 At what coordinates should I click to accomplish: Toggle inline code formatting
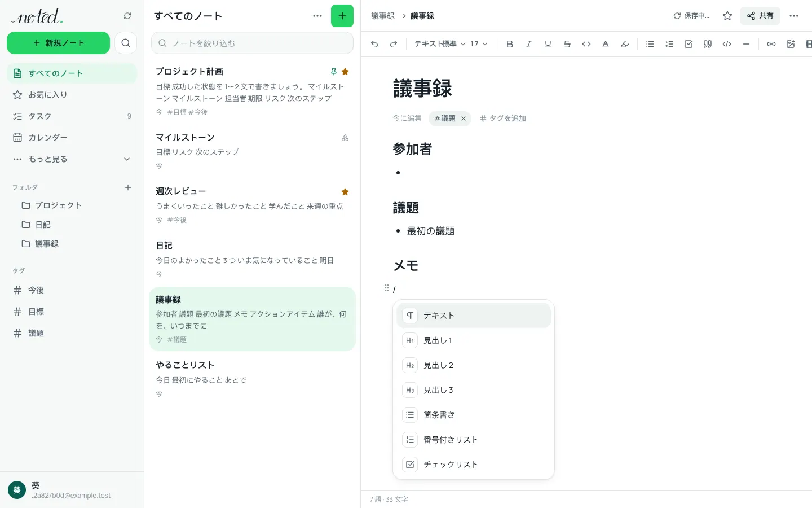pyautogui.click(x=586, y=44)
